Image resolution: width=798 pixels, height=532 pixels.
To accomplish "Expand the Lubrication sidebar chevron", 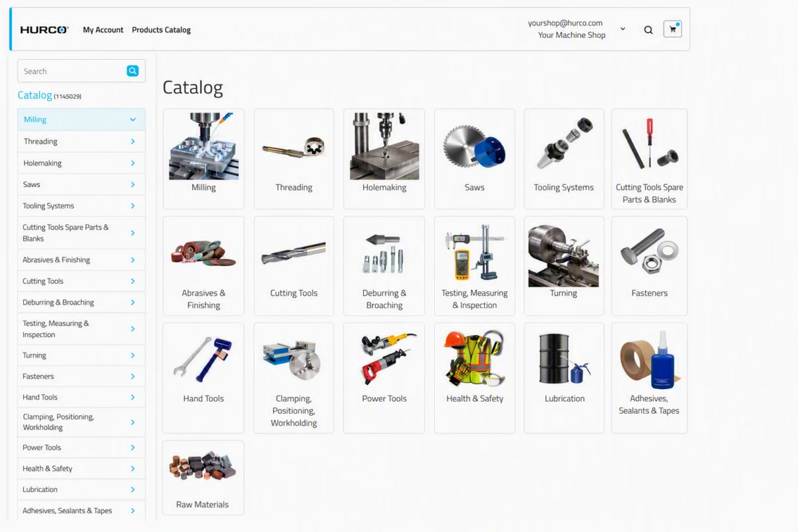I will (133, 489).
